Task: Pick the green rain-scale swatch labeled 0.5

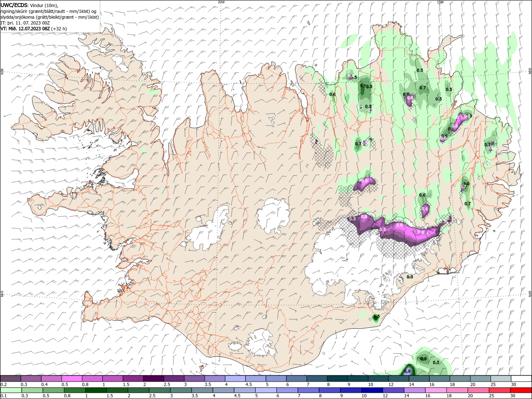Action: 53,390
